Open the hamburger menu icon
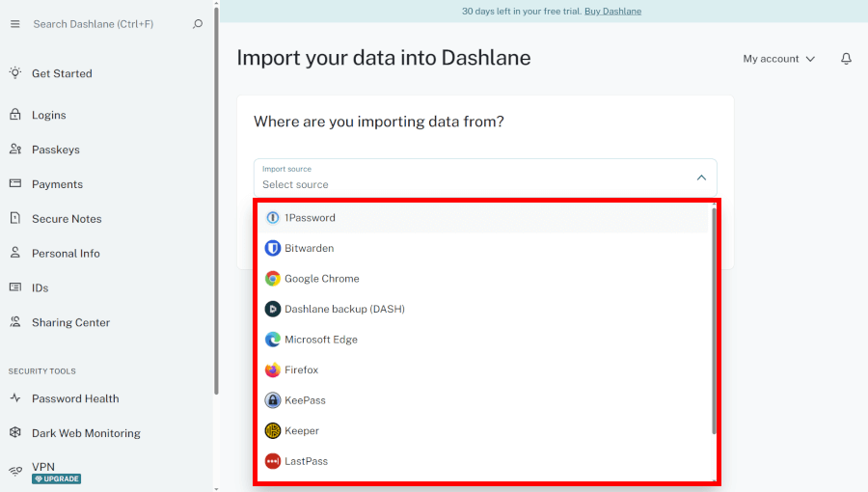The width and height of the screenshot is (868, 492). (x=14, y=24)
